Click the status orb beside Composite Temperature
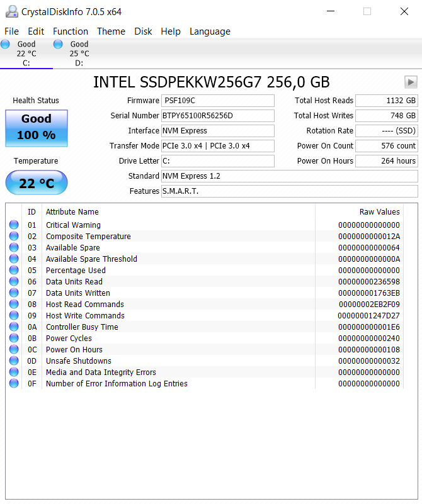Viewport: 422px width, 504px height. point(14,237)
